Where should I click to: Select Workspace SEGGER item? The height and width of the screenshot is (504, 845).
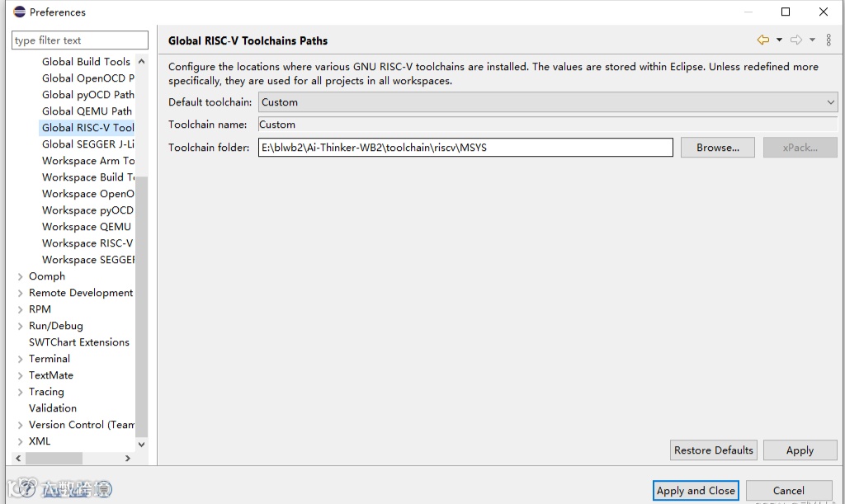tap(87, 260)
